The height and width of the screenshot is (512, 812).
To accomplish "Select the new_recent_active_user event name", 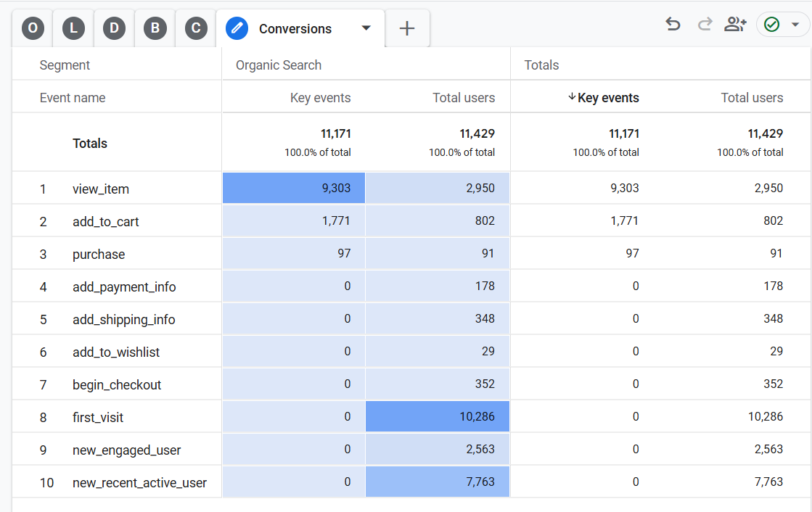I will (139, 482).
